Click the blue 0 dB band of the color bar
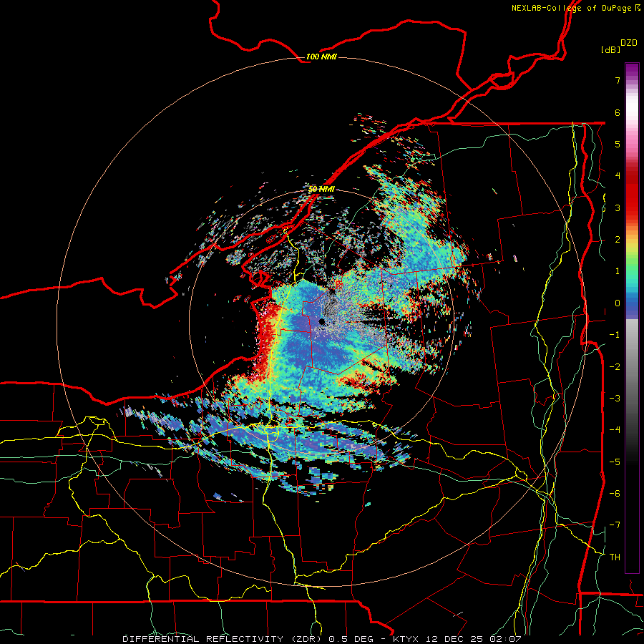 point(632,303)
